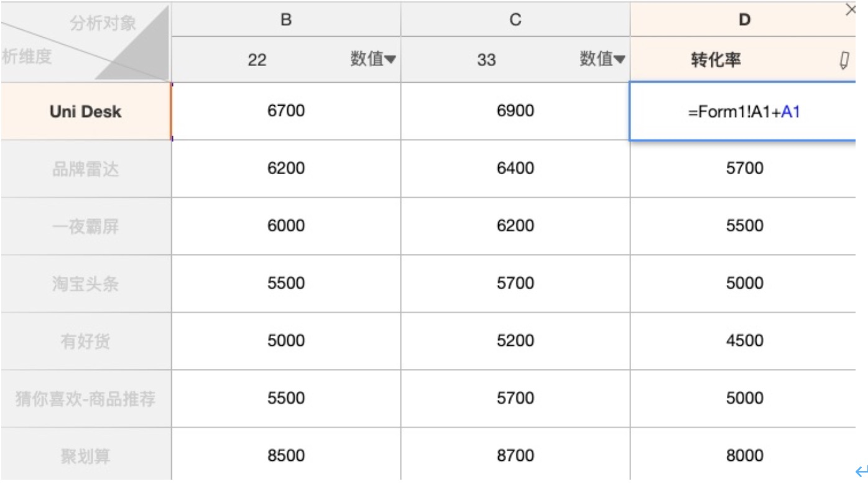Select column C header
Viewport: 868px width, 484px height.
(x=515, y=20)
